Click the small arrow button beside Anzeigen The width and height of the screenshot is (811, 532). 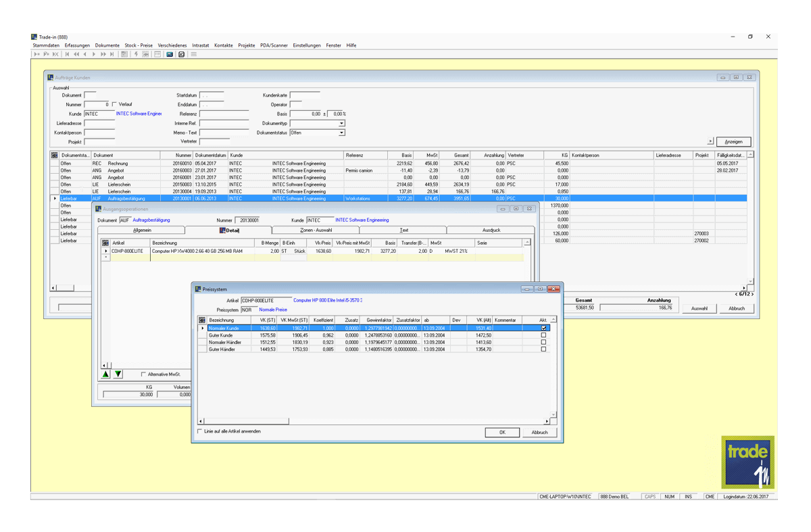click(x=710, y=141)
